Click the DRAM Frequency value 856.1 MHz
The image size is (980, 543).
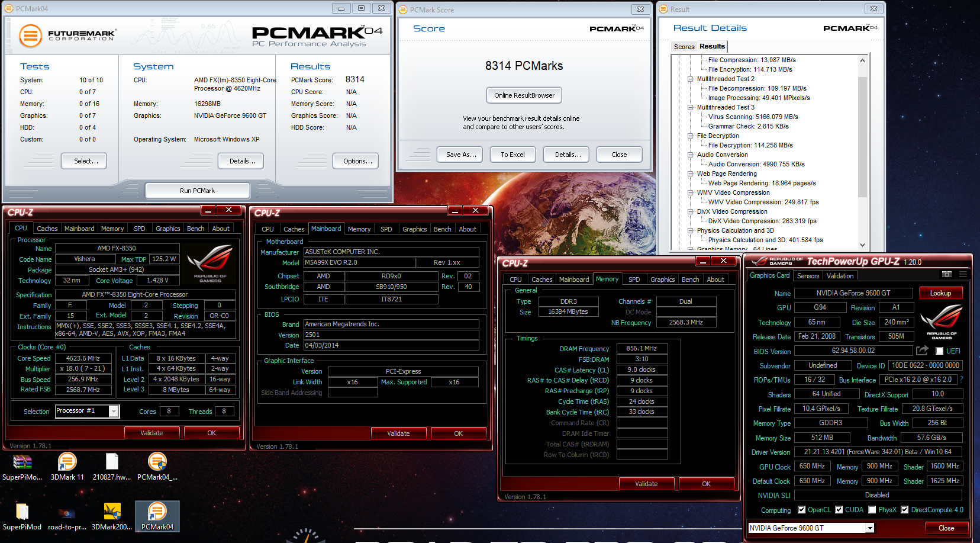coord(641,348)
